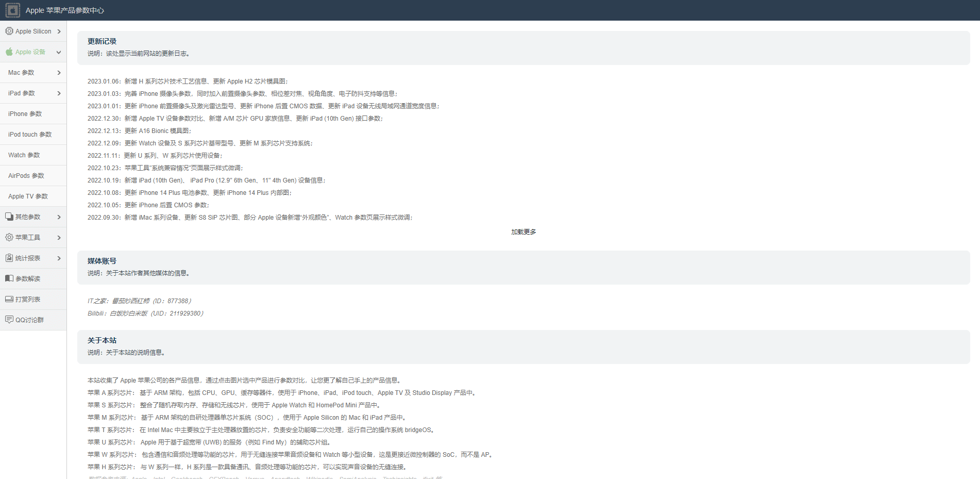Viewport: 980px width, 479px height.
Task: Expand the Apple Silicon submenu arrow
Action: click(x=59, y=31)
